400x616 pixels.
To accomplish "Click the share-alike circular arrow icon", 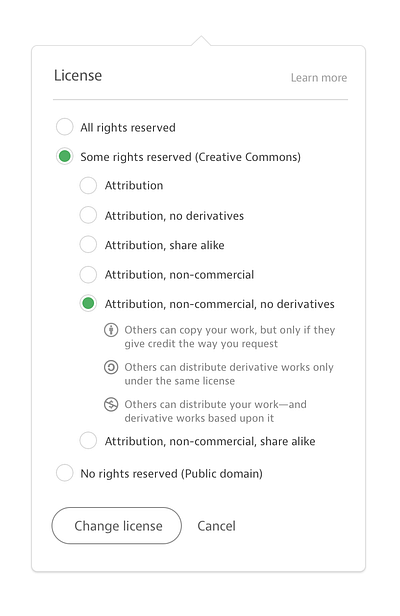I will (x=111, y=367).
